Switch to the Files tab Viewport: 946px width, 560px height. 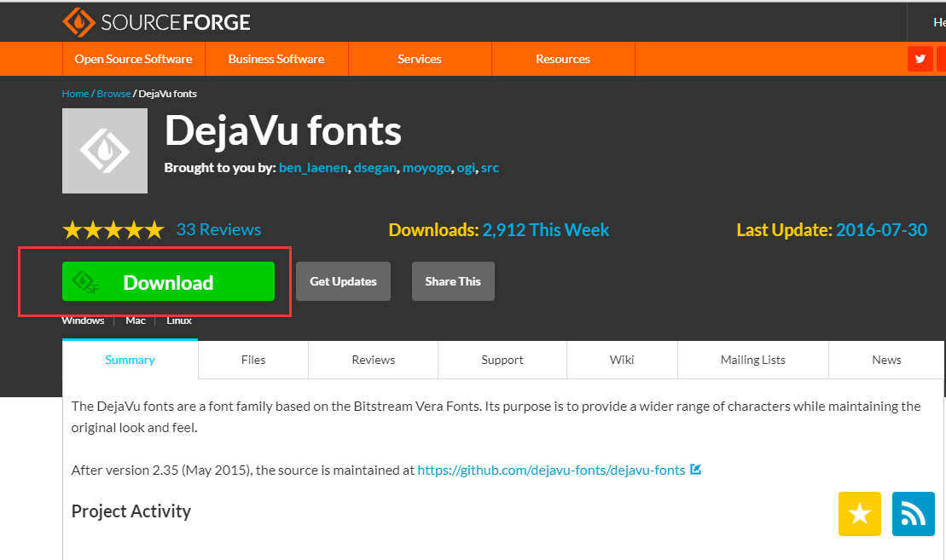click(x=252, y=360)
